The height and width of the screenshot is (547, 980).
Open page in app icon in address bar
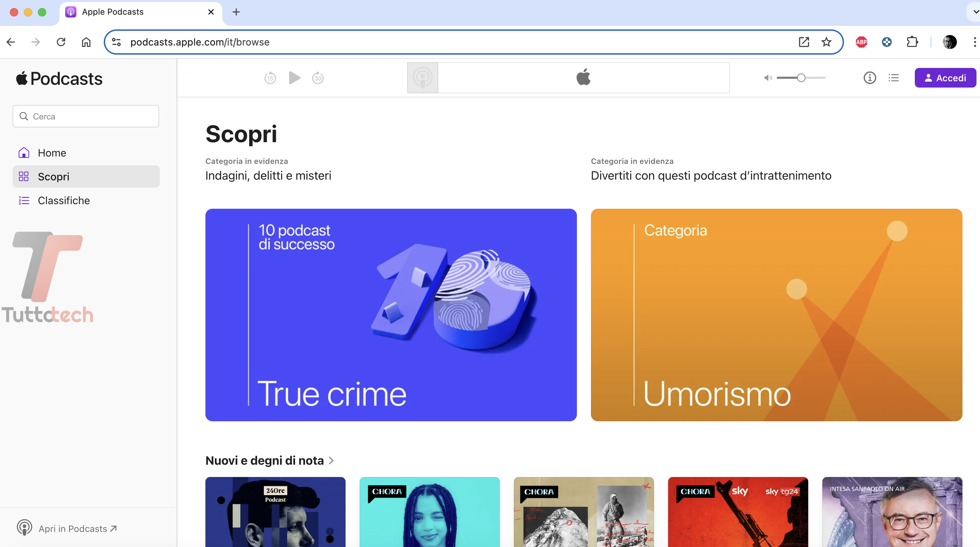pyautogui.click(x=804, y=42)
